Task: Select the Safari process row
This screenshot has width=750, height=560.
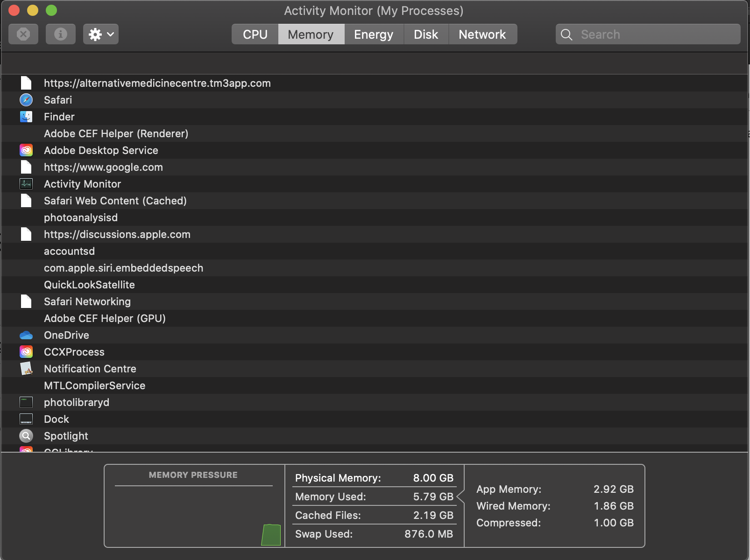Action: (x=375, y=100)
